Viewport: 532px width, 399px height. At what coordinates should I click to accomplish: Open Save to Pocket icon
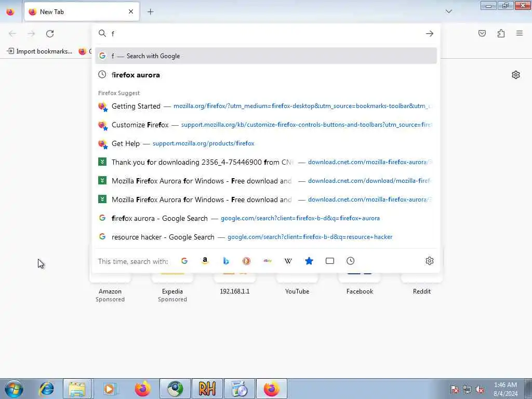[482, 33]
